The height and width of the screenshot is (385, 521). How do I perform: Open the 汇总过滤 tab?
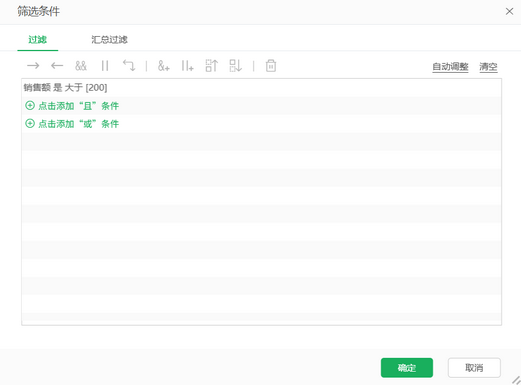tap(109, 40)
